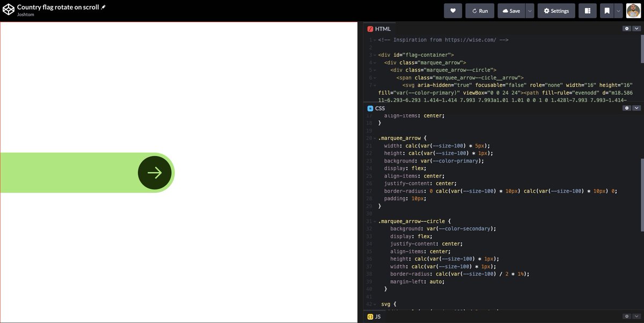
Task: Select the HTML editor tab
Action: click(379, 29)
